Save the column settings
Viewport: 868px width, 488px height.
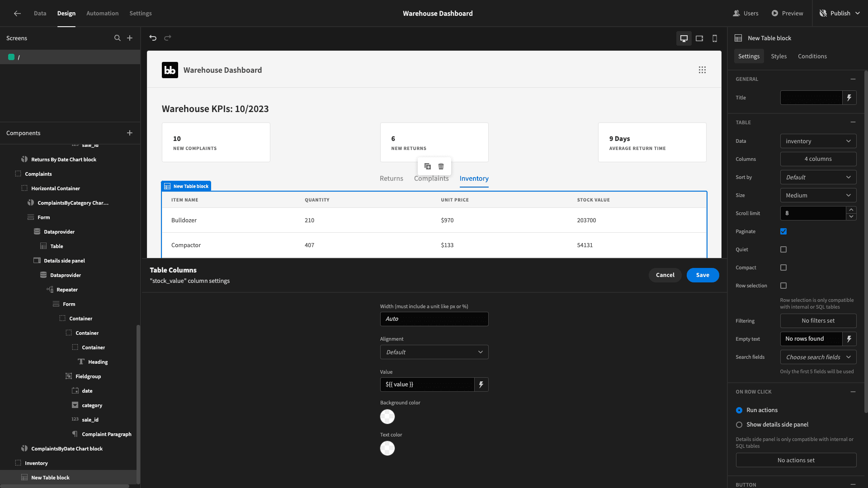pyautogui.click(x=703, y=275)
